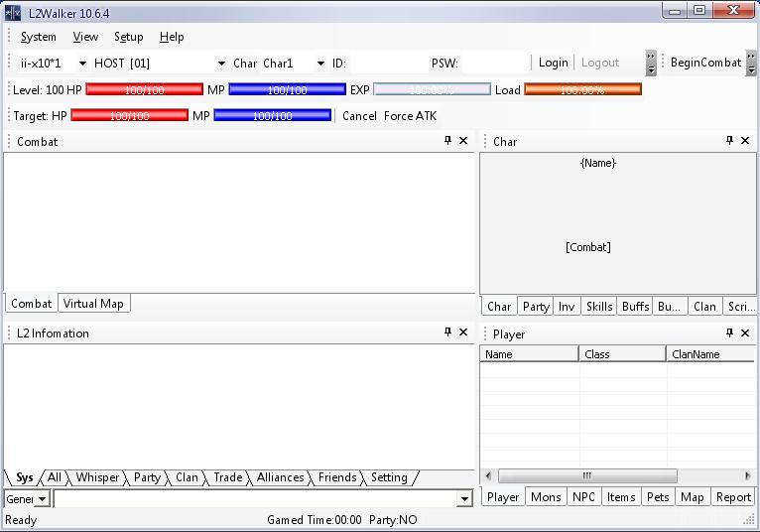Click Player list horizontal scrollbar thumb
Viewport: 760px width, 532px height.
pyautogui.click(x=587, y=475)
